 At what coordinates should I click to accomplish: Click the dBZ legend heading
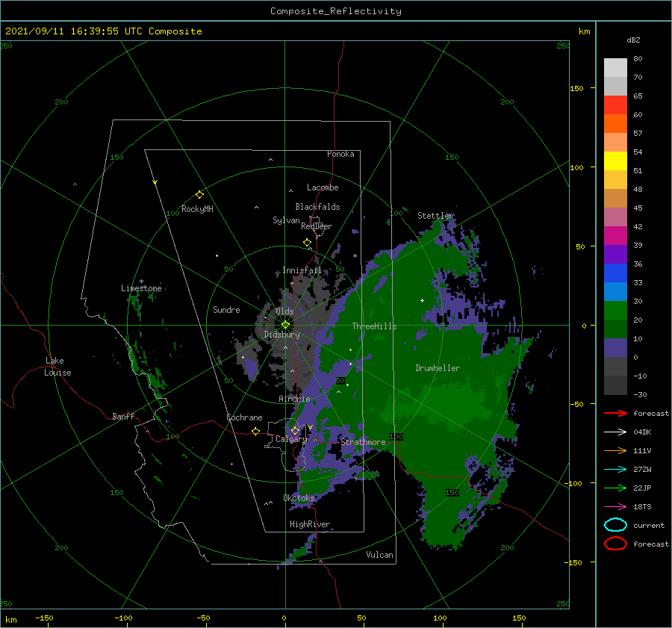[633, 40]
